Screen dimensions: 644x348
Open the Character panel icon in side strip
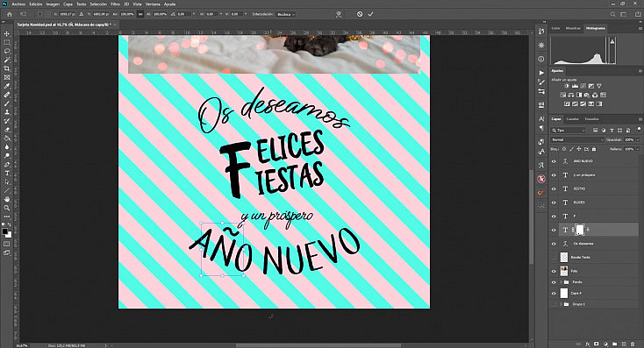point(541,119)
